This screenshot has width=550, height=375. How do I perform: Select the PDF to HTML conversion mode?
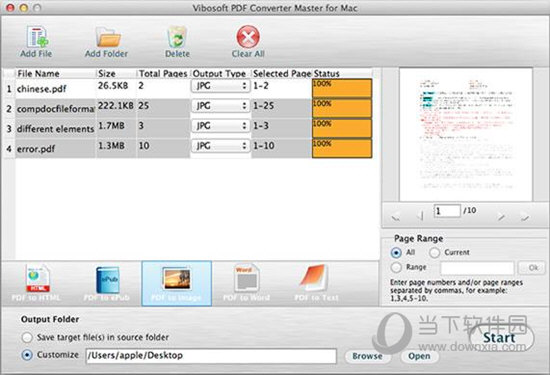(37, 283)
